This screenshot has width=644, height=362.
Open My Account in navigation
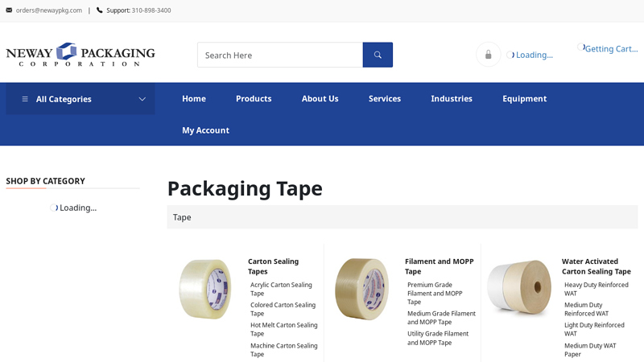(205, 130)
